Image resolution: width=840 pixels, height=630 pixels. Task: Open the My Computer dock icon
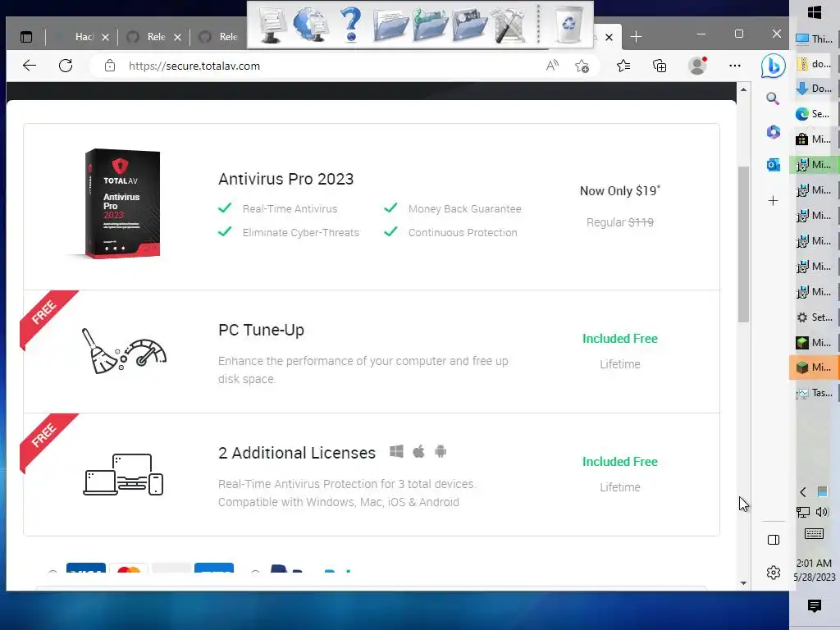(272, 25)
